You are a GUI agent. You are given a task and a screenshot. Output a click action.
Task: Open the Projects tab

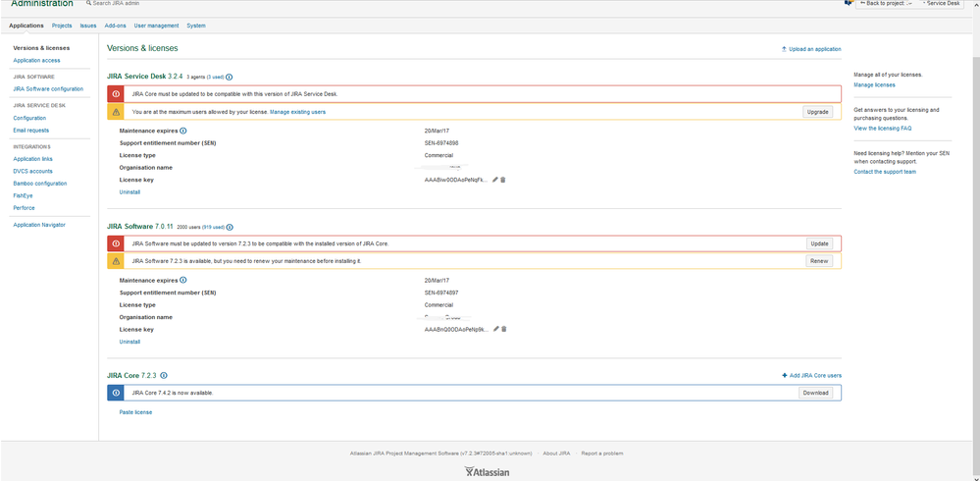62,26
